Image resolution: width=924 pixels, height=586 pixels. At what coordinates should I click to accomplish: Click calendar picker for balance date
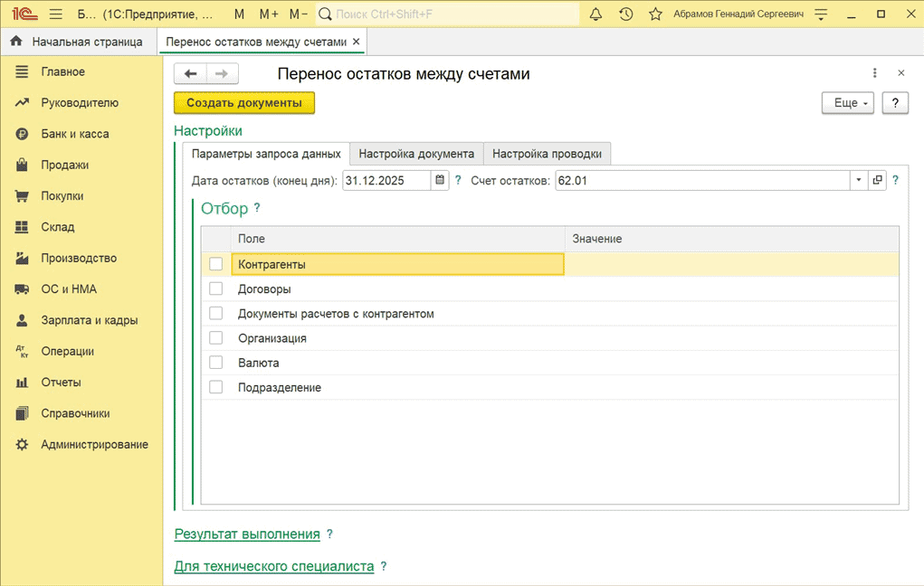pyautogui.click(x=440, y=180)
